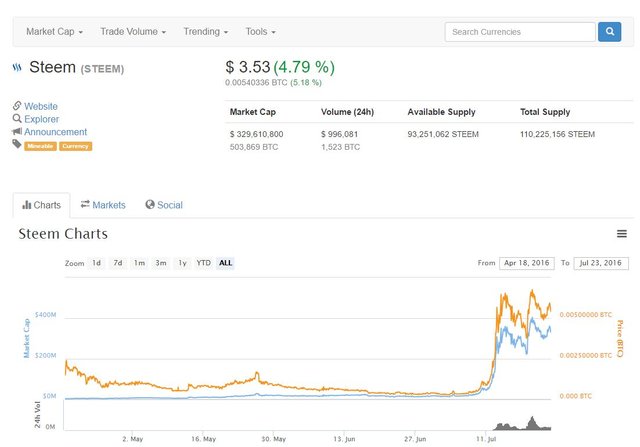Switch to the Markets tab
Viewport: 640px width, 447px height.
point(103,205)
